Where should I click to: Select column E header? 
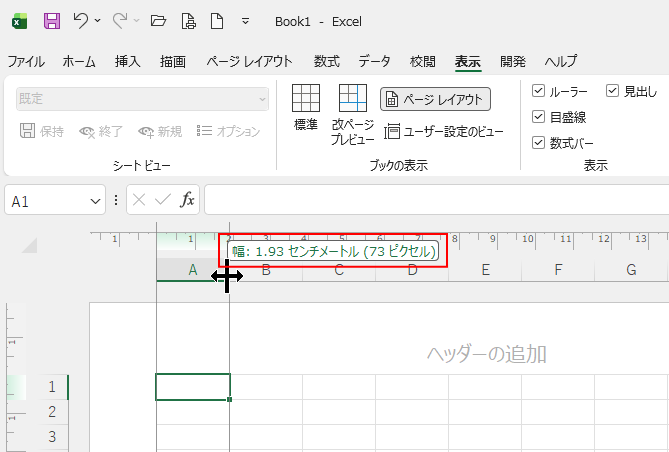click(x=485, y=270)
